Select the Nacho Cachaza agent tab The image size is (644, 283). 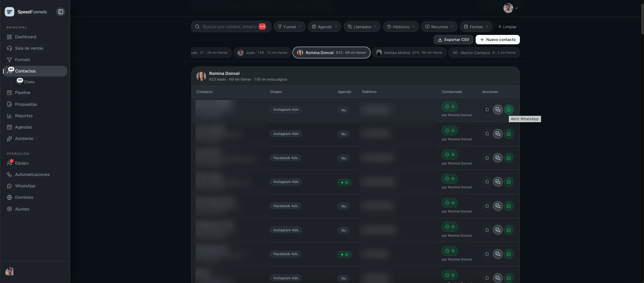click(x=484, y=53)
